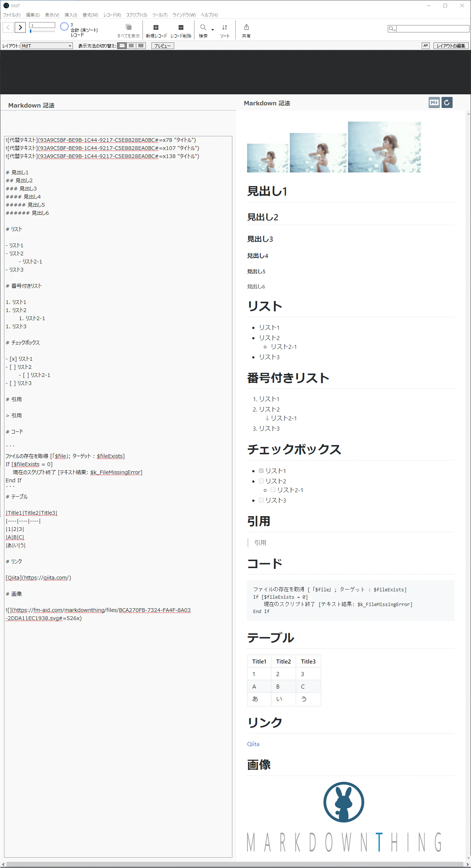This screenshot has height=868, width=471.
Task: Open ウインドウ(W) menu
Action: [184, 15]
